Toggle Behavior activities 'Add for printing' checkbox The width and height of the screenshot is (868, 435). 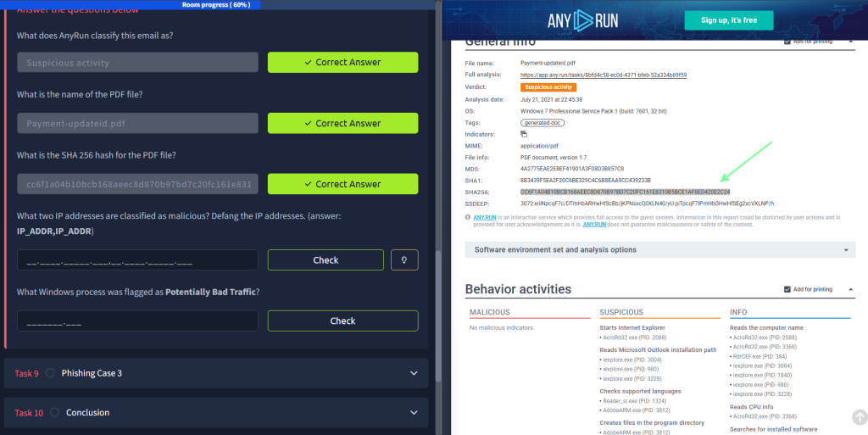pyautogui.click(x=787, y=290)
